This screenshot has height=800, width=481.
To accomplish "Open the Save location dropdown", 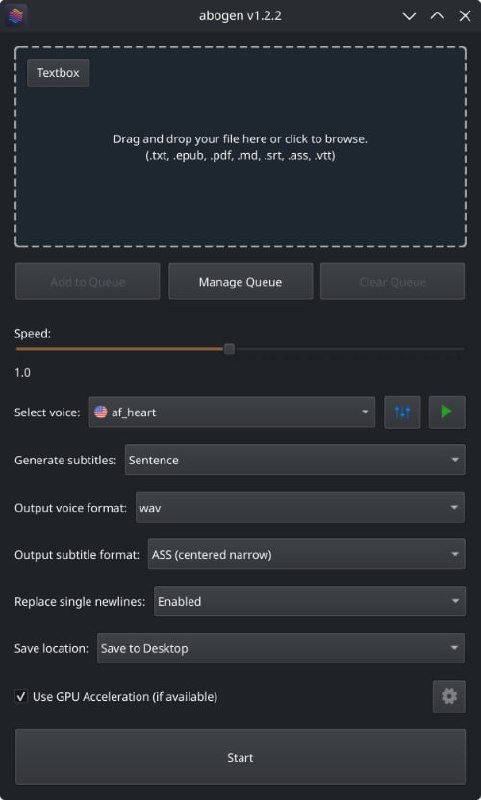I will (x=281, y=648).
